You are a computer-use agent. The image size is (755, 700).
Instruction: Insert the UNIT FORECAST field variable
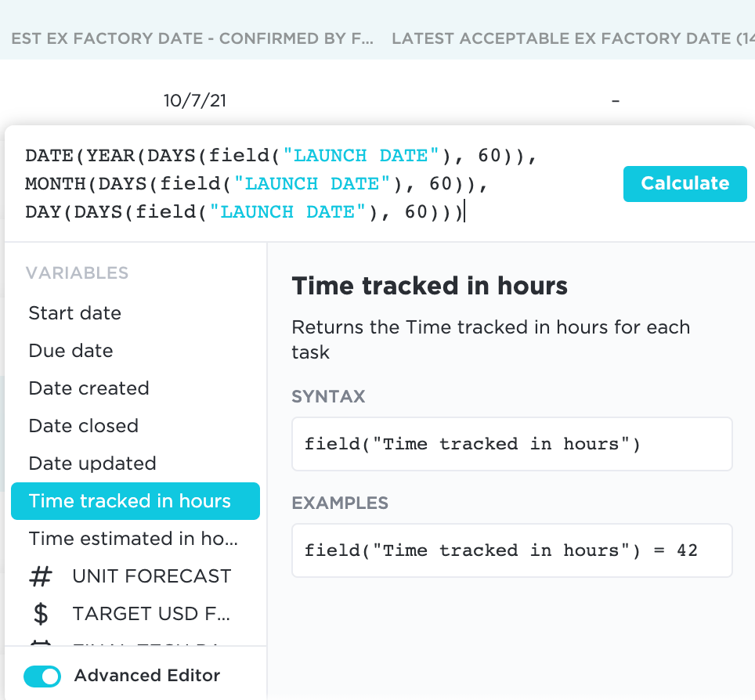(152, 577)
